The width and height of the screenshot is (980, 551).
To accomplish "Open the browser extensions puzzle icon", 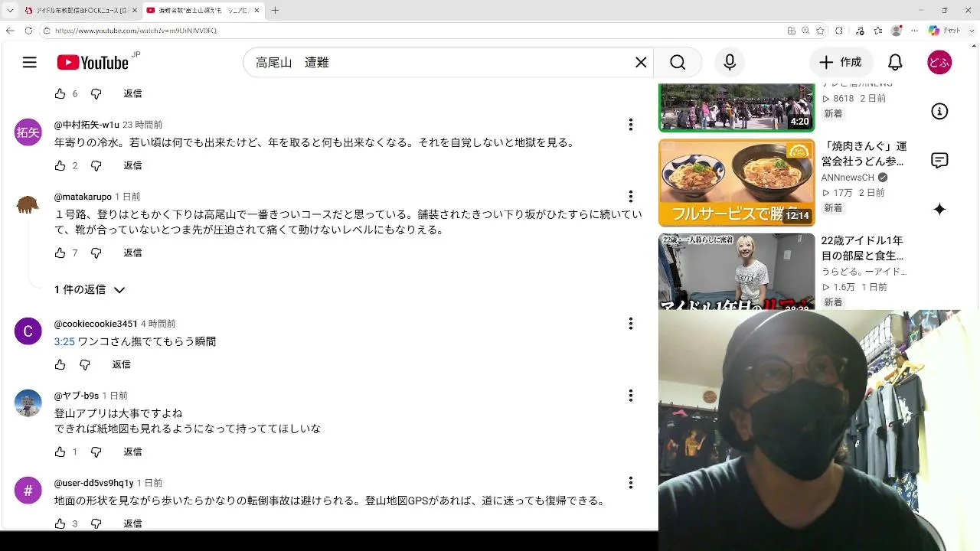I will [x=839, y=31].
